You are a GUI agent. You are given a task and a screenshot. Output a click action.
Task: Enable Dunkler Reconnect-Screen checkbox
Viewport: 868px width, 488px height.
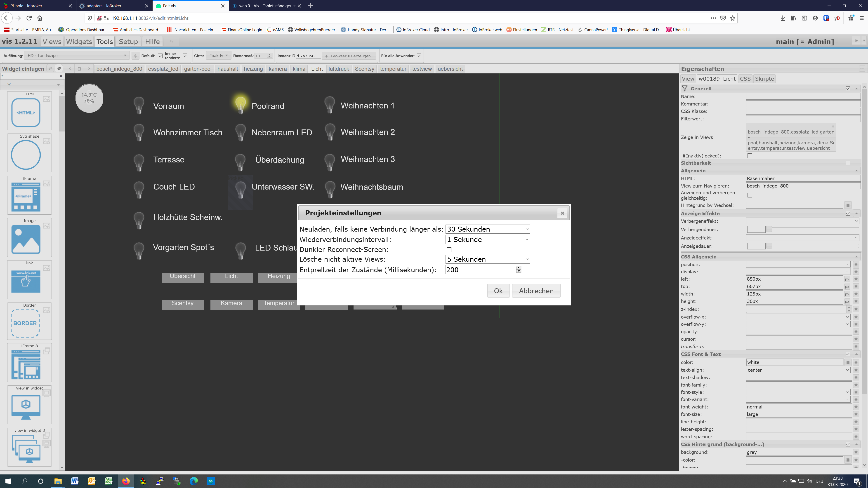pos(449,250)
